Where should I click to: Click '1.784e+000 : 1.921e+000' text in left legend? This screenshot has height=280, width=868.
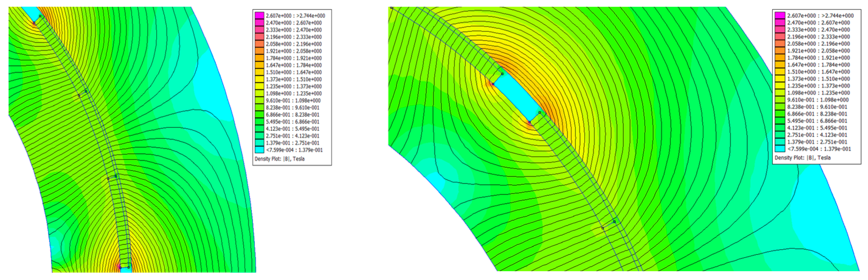tap(294, 58)
